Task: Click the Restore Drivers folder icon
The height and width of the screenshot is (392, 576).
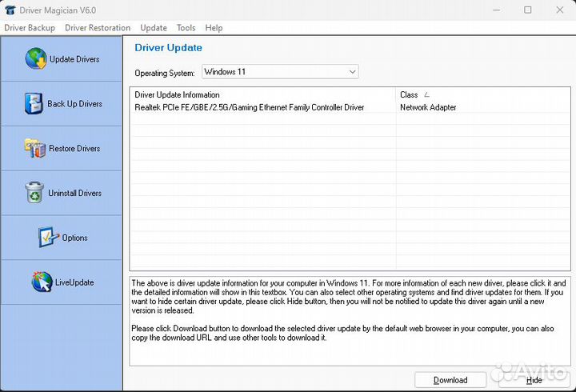Action: 35,148
